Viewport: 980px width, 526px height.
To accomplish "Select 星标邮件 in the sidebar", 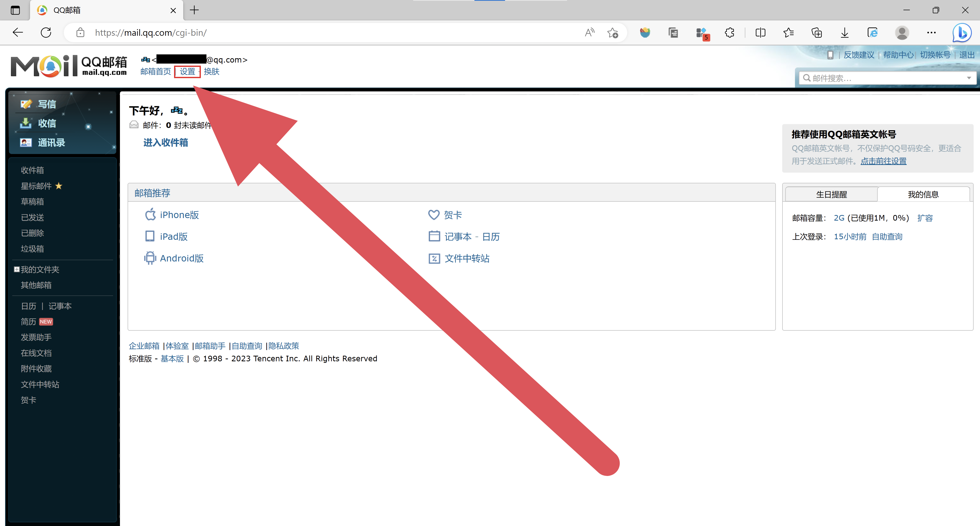I will [36, 186].
